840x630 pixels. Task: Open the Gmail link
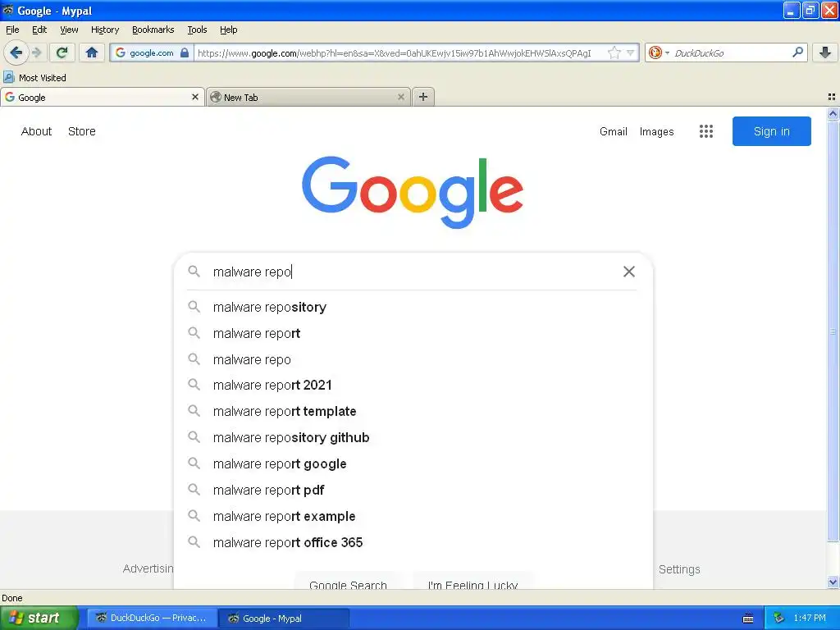pos(614,131)
